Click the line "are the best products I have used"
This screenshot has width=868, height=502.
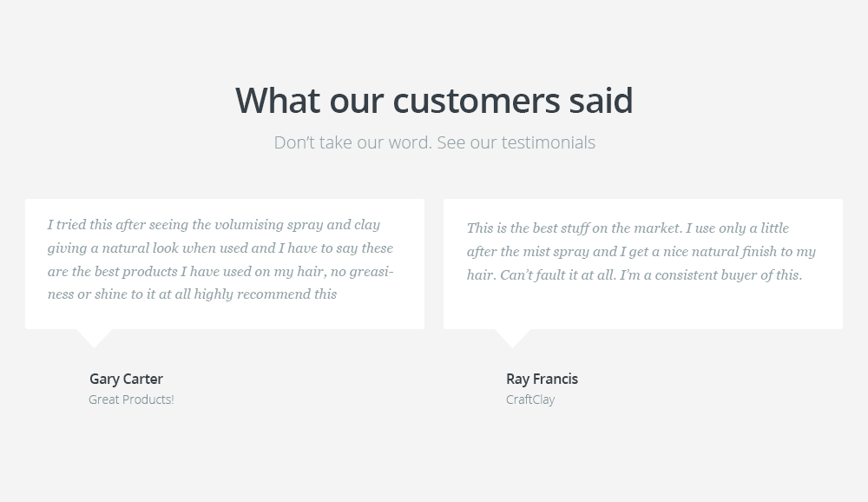point(220,272)
